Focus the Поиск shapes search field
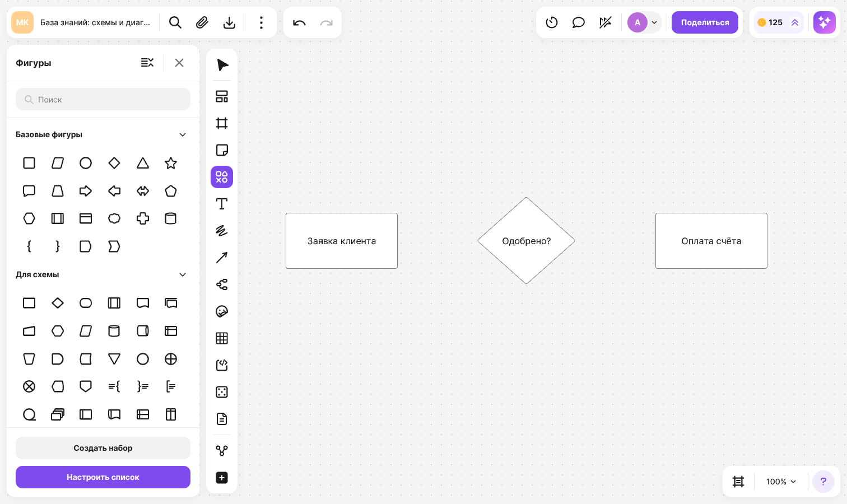 click(x=103, y=99)
